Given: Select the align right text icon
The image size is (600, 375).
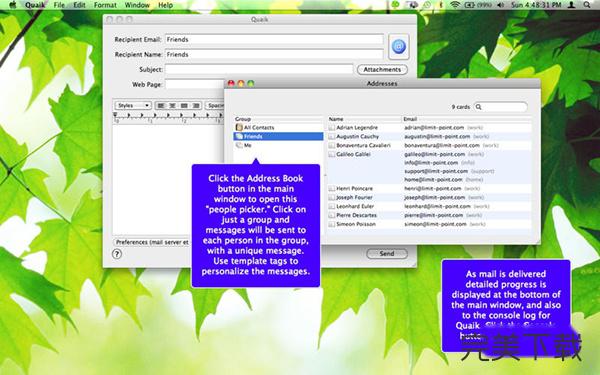Looking at the screenshot, I should coord(196,106).
